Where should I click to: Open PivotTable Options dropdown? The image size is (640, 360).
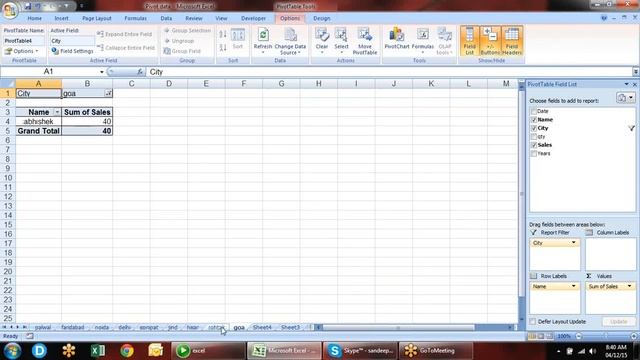(22, 51)
